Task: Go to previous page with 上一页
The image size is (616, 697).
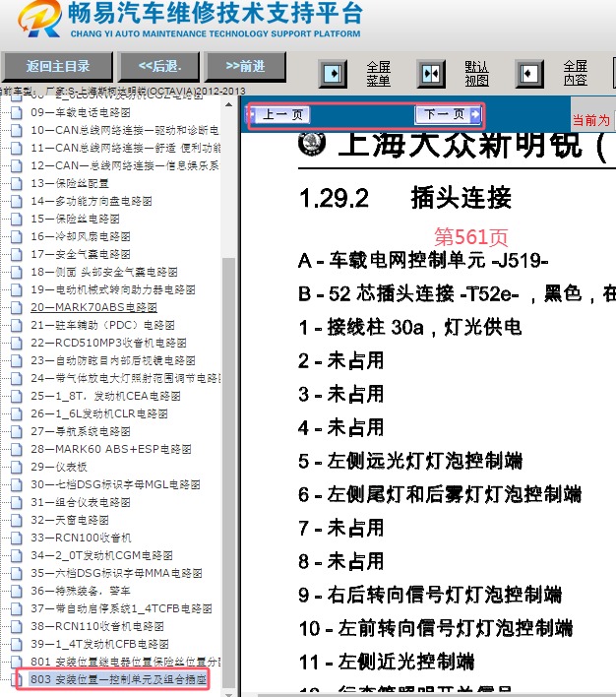Action: (x=281, y=114)
